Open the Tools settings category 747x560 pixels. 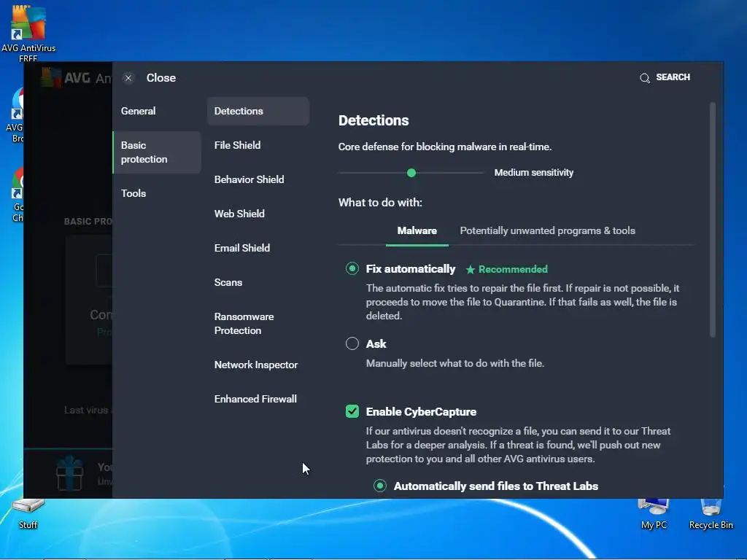pos(133,193)
